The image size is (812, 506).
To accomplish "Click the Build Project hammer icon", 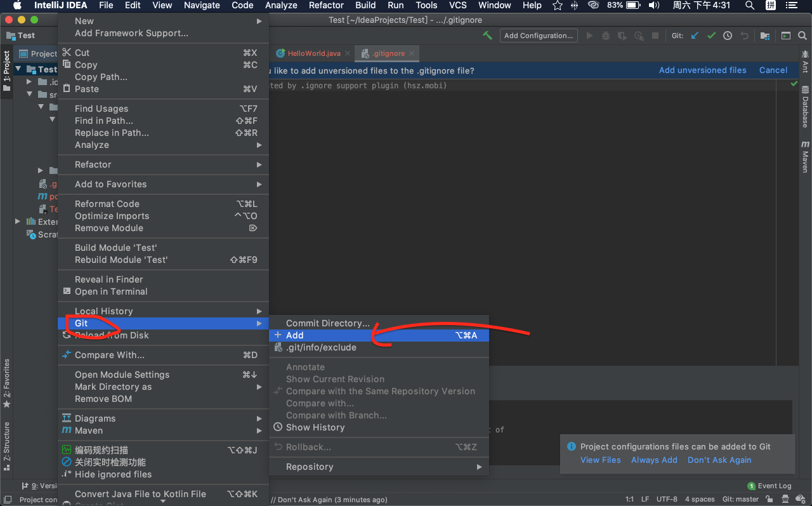I will (487, 36).
